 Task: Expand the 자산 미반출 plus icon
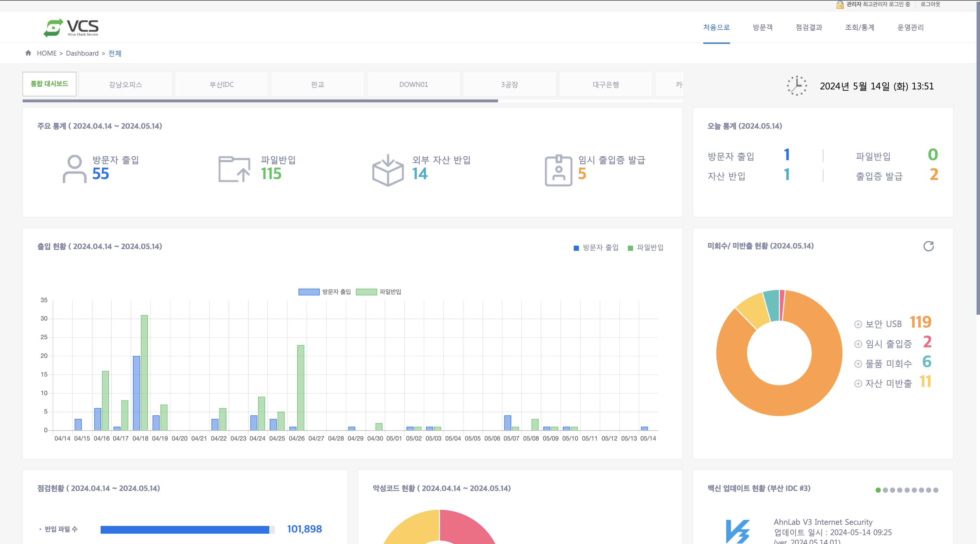pyautogui.click(x=858, y=383)
